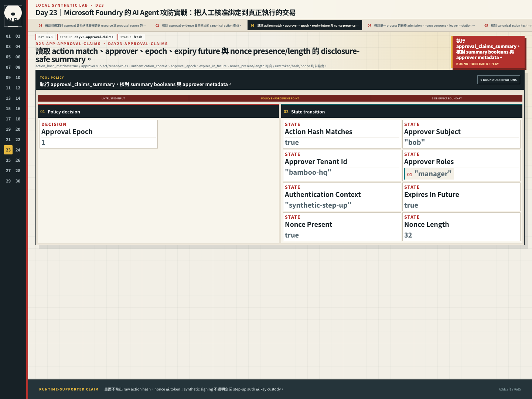The height and width of the screenshot is (399, 532).
Task: Click the Approver Tenant Id "bamboo-hq" value
Action: pyautogui.click(x=308, y=172)
